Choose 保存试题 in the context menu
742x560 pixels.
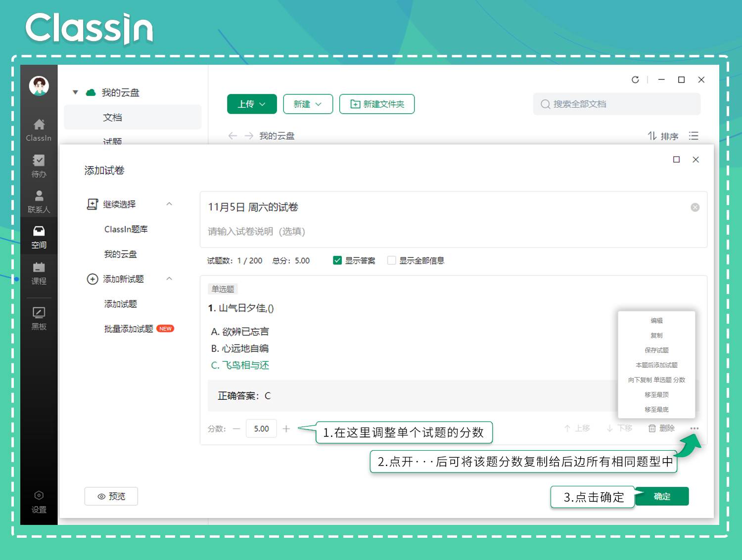tap(656, 350)
